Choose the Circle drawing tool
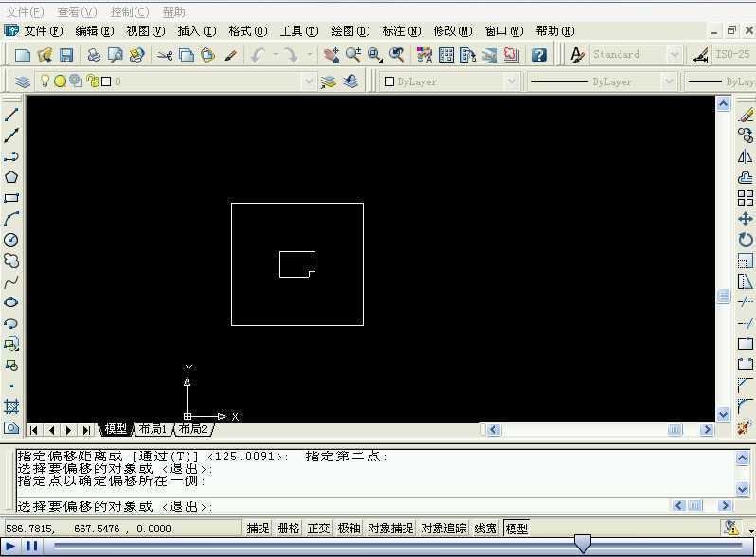 point(11,240)
